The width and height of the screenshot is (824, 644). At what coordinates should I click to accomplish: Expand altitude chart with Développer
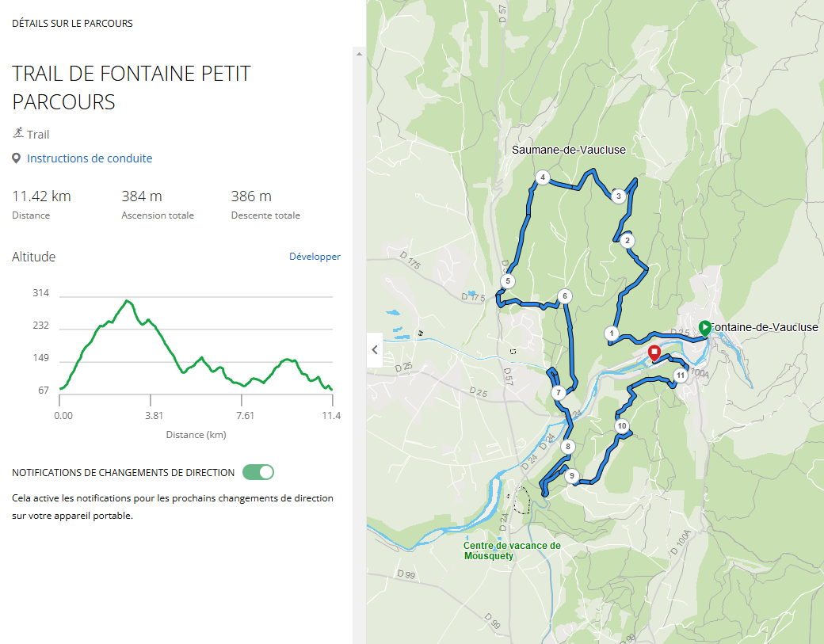[315, 257]
